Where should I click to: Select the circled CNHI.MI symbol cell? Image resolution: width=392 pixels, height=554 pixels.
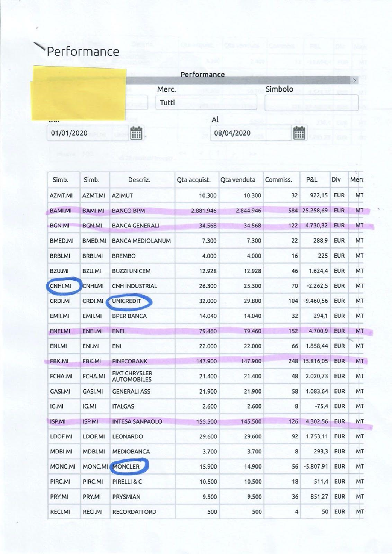point(61,286)
